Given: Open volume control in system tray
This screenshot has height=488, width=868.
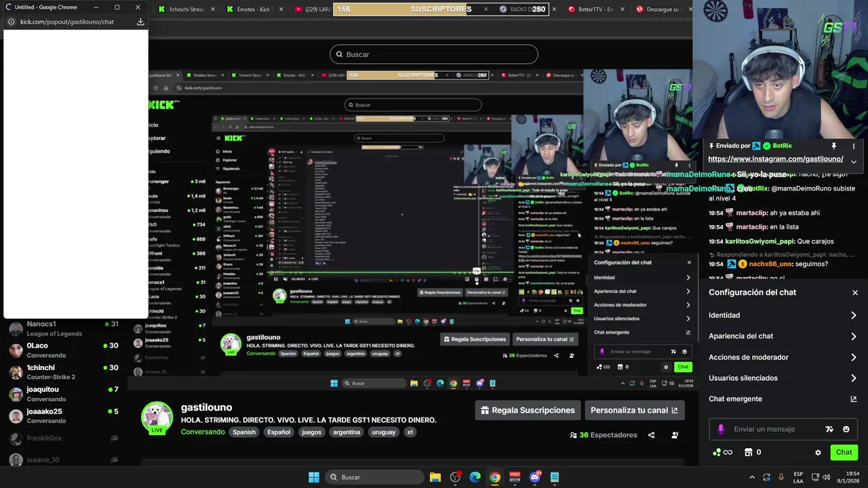Looking at the screenshot, I should coord(827,477).
